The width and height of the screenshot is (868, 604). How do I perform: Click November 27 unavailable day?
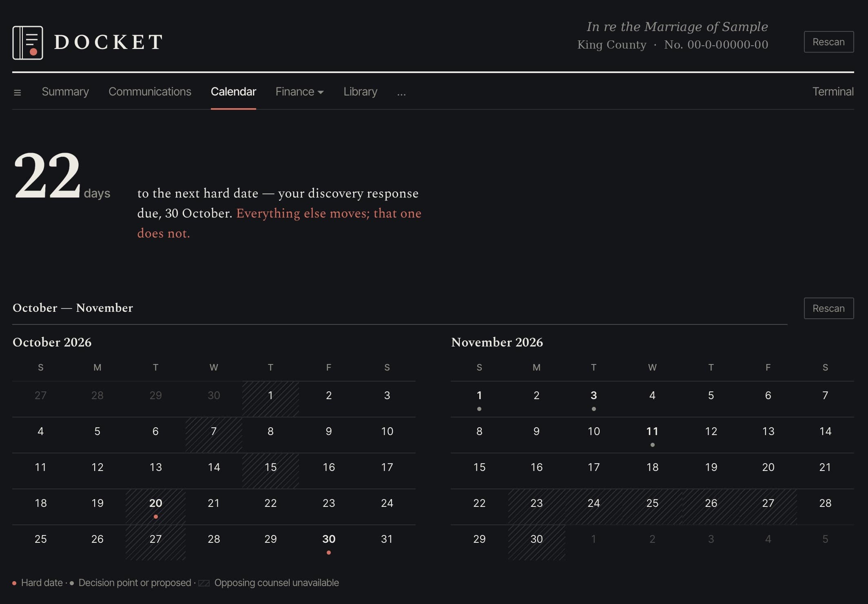pos(768,507)
